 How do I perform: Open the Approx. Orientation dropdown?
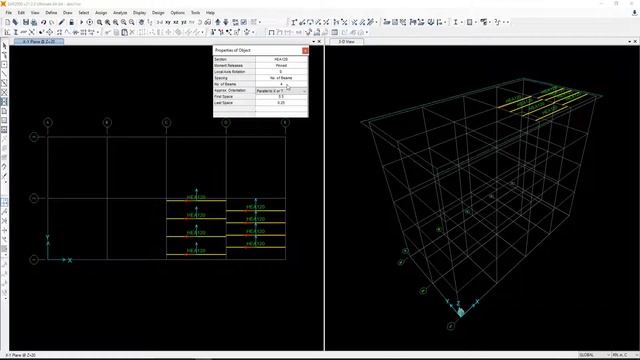304,91
